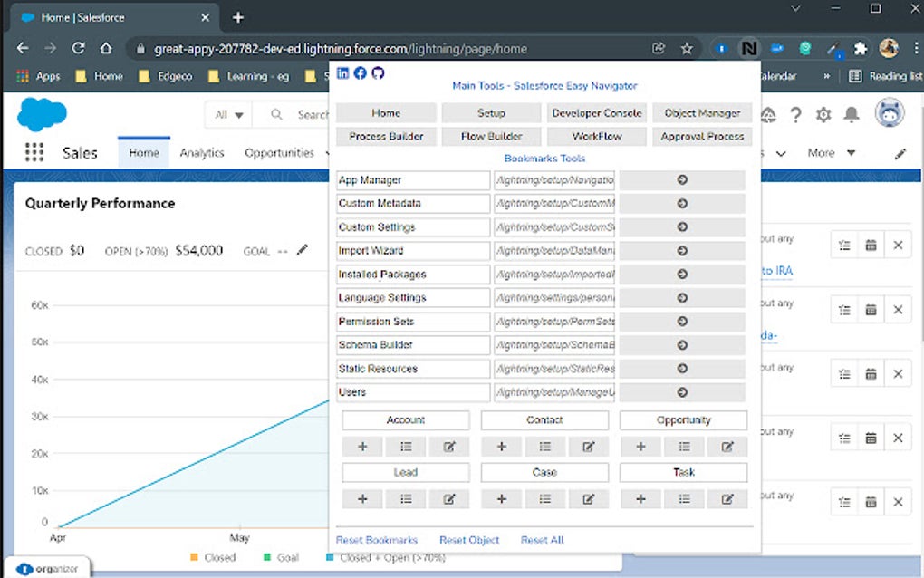This screenshot has height=578, width=924.
Task: Switch to the Analytics tab
Action: pos(201,153)
